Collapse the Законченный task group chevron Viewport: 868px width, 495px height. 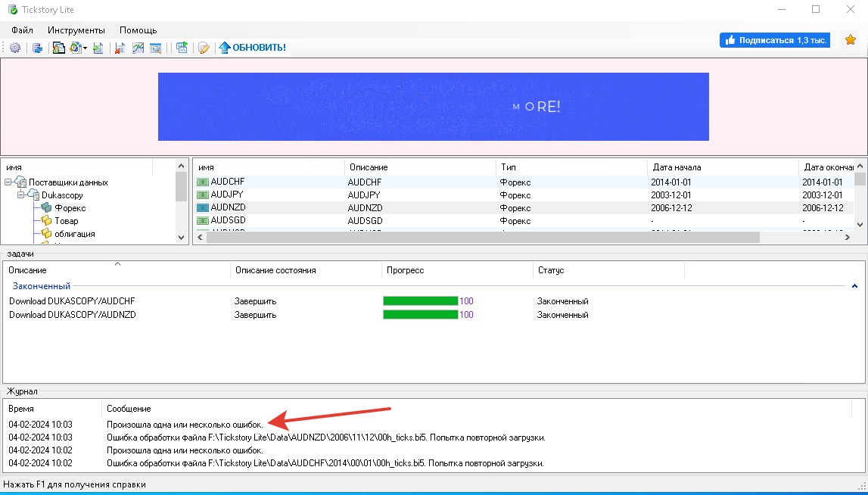pos(854,286)
